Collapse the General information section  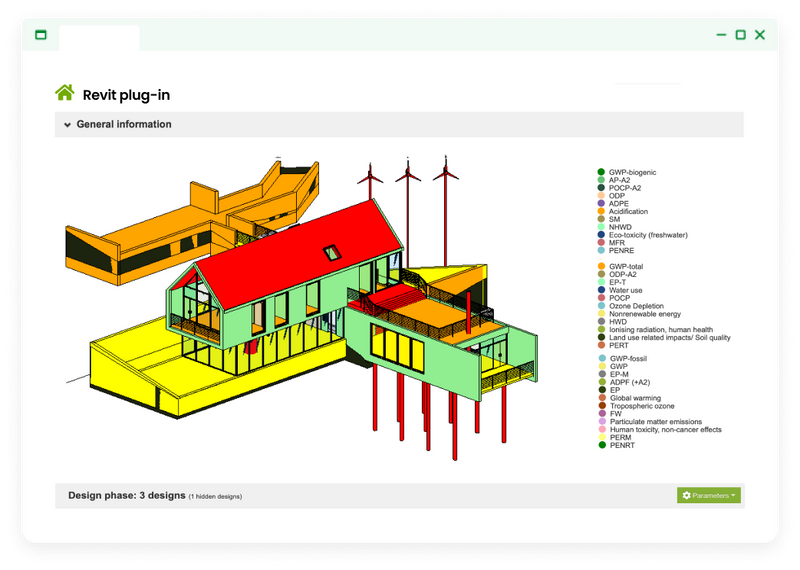pos(67,125)
